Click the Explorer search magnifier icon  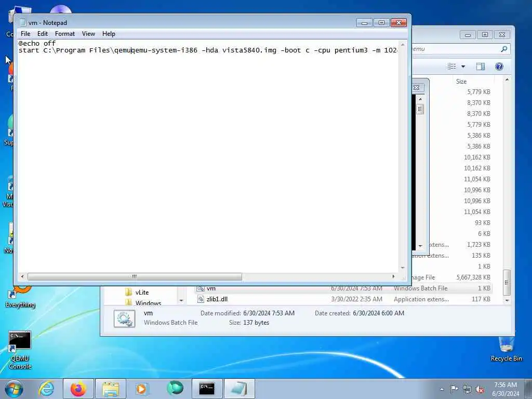(504, 49)
